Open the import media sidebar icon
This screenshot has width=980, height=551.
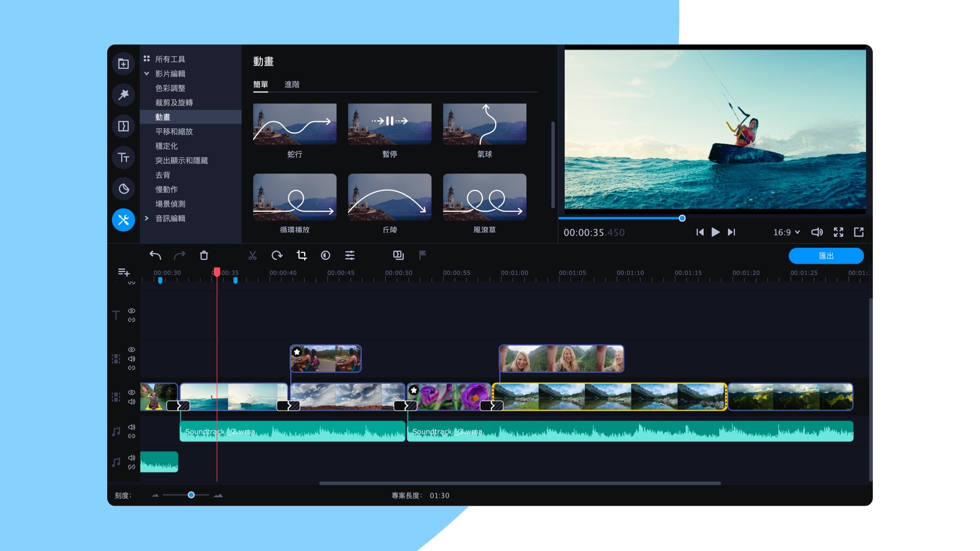(124, 64)
